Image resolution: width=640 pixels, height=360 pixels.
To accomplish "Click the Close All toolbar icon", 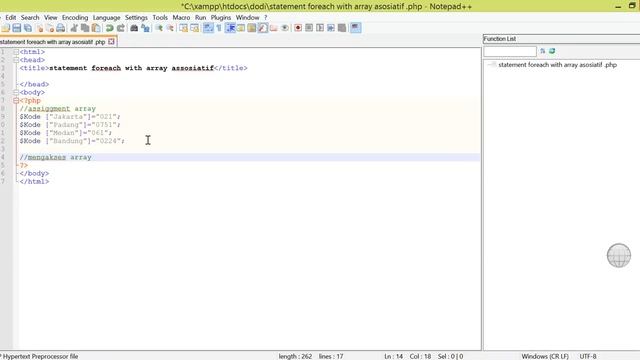I will coord(50,28).
